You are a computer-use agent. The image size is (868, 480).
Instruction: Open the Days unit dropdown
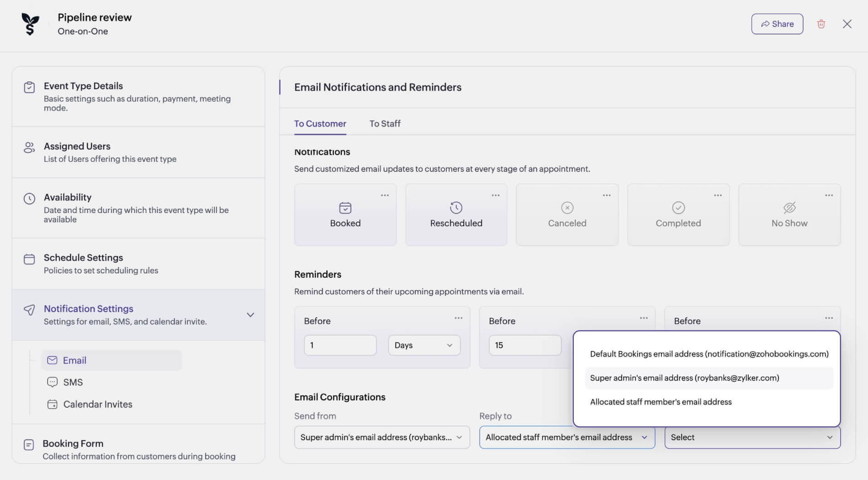click(x=424, y=345)
